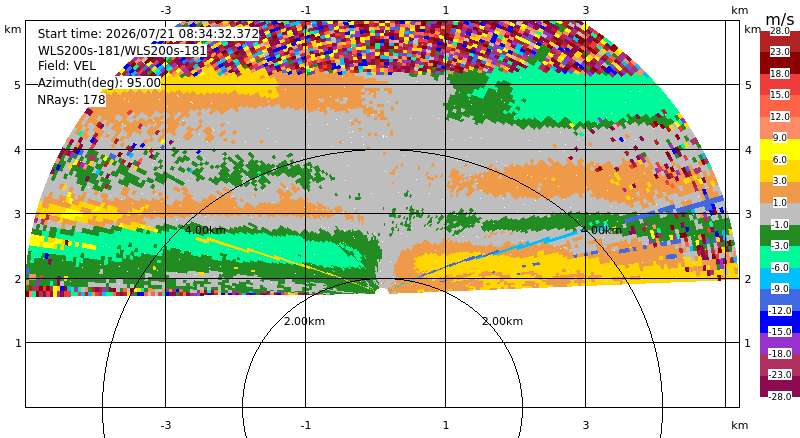Select the dark red 18.0 colorbar band
The width and height of the screenshot is (800, 438).
point(780,63)
